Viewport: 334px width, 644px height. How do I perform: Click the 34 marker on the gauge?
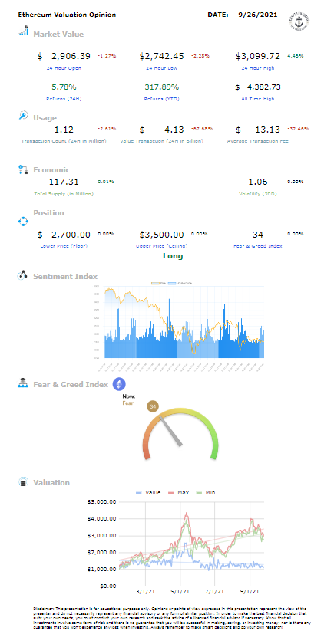pyautogui.click(x=153, y=407)
